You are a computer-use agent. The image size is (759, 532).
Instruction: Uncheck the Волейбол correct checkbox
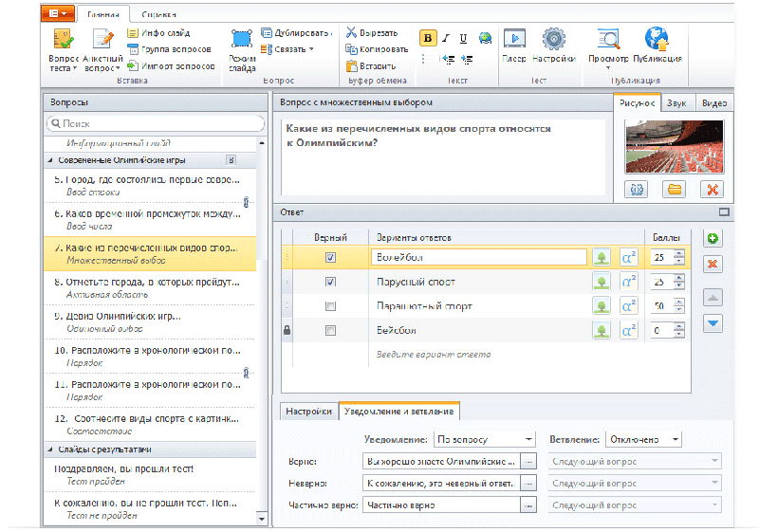coord(330,257)
